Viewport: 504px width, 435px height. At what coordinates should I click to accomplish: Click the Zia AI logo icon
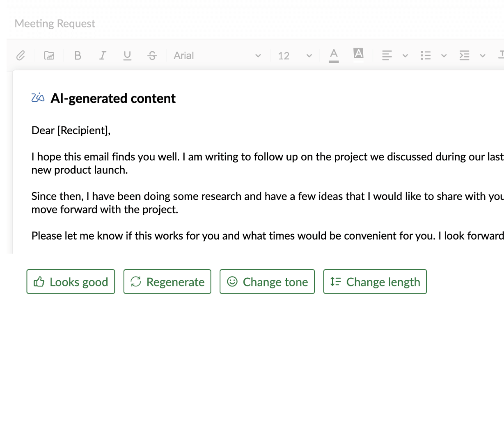(38, 98)
